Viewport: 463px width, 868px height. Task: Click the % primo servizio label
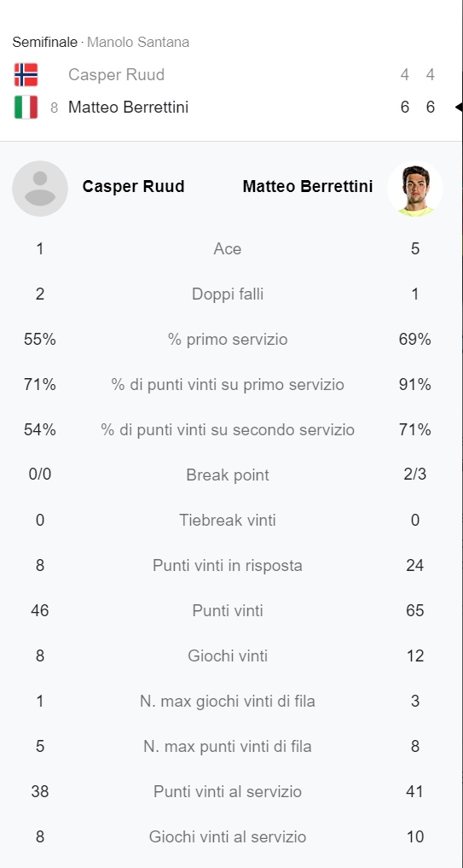tap(228, 340)
